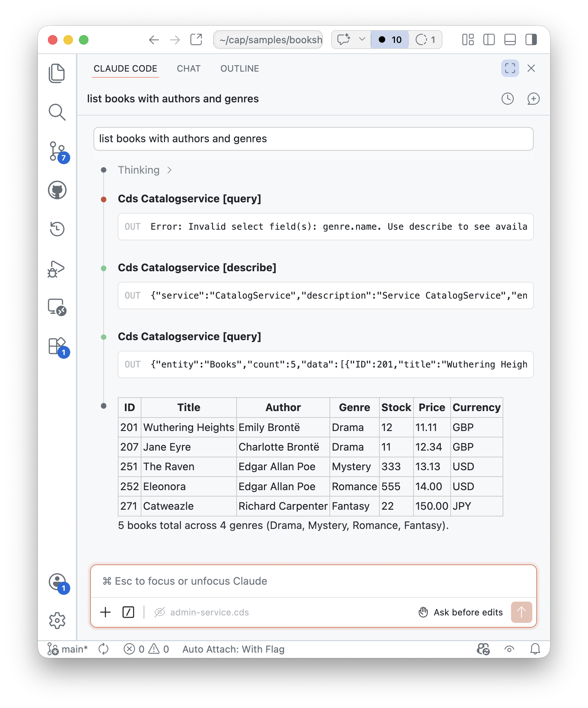Focus the Claude message input field
The image size is (588, 708).
pos(313,581)
